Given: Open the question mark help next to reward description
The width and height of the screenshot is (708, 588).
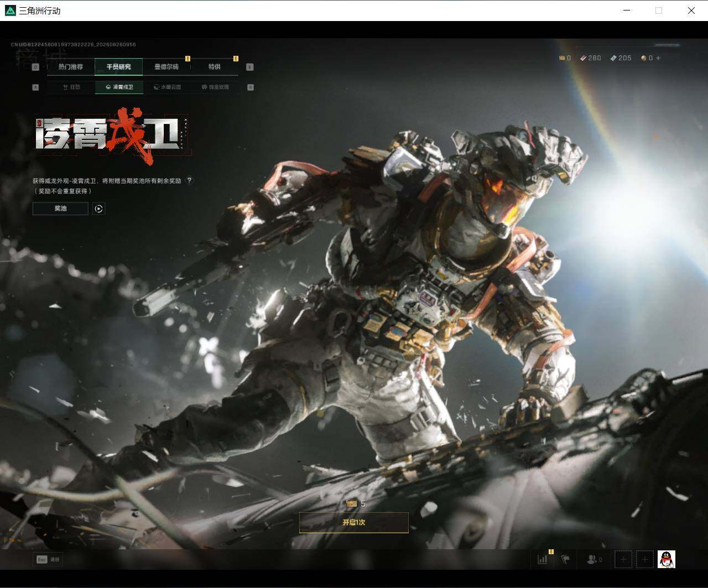Looking at the screenshot, I should (x=189, y=180).
